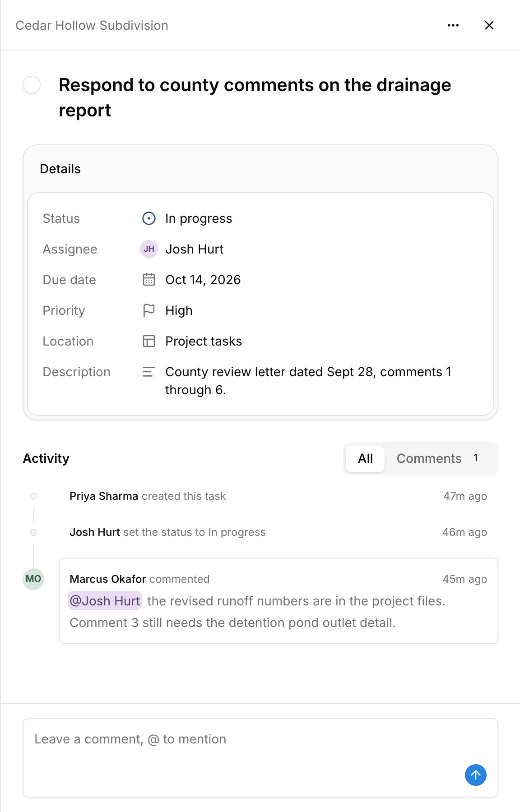Click the comment text about detention pond outlet
The height and width of the screenshot is (812, 520).
[x=232, y=623]
